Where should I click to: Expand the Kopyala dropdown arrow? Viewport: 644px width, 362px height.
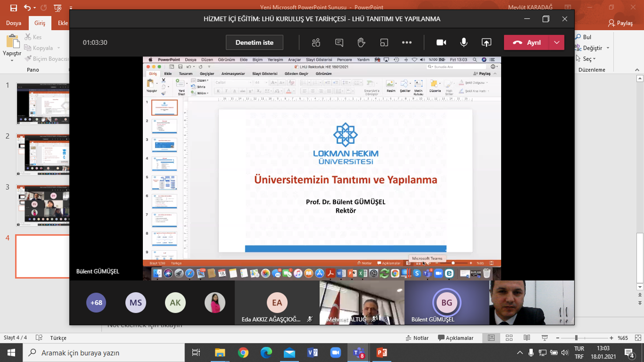point(59,48)
